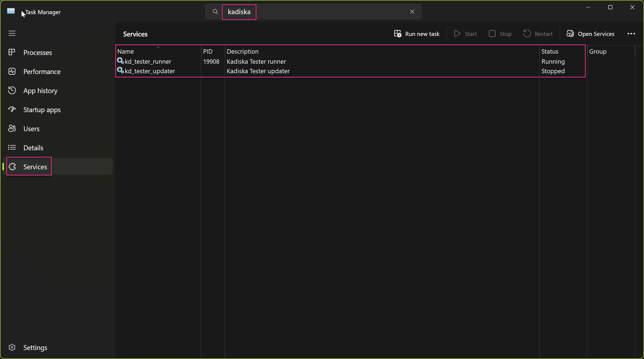Sort by the Group column header

(611, 51)
